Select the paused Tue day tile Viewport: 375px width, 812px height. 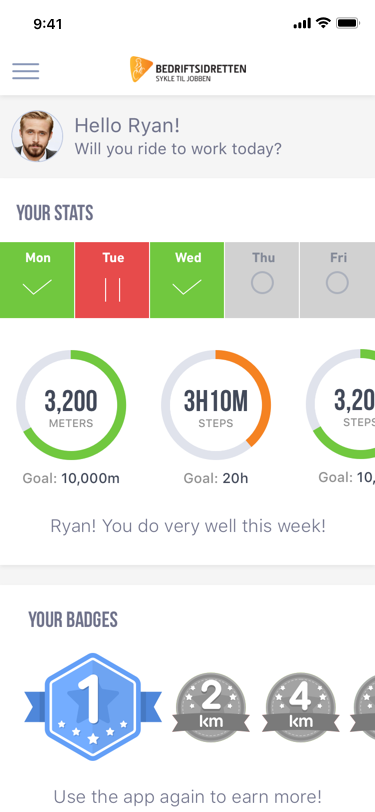(x=112, y=280)
